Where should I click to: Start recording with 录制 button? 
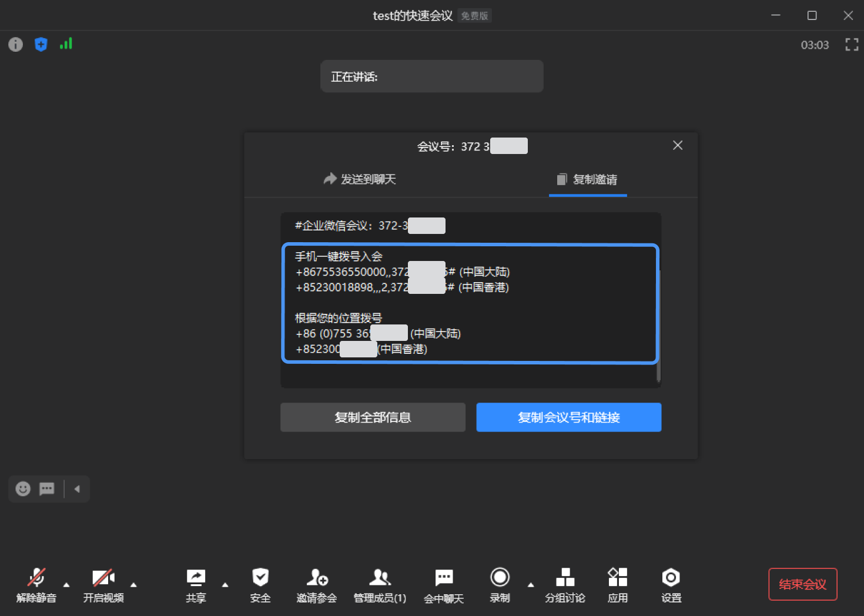[500, 584]
